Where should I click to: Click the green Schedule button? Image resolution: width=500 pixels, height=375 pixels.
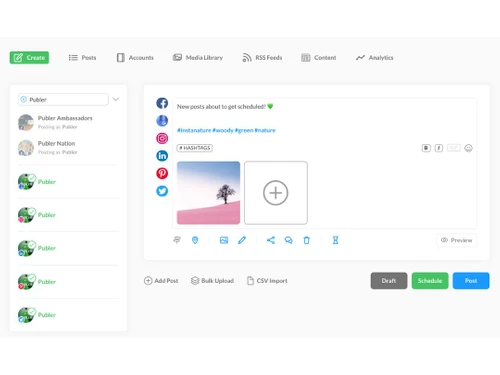[x=430, y=281]
